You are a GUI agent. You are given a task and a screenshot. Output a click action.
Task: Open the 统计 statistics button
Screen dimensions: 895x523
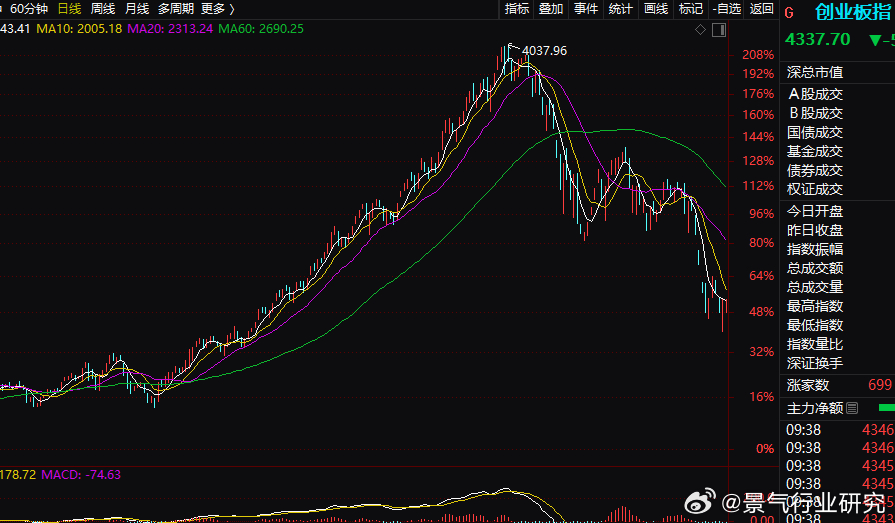620,9
